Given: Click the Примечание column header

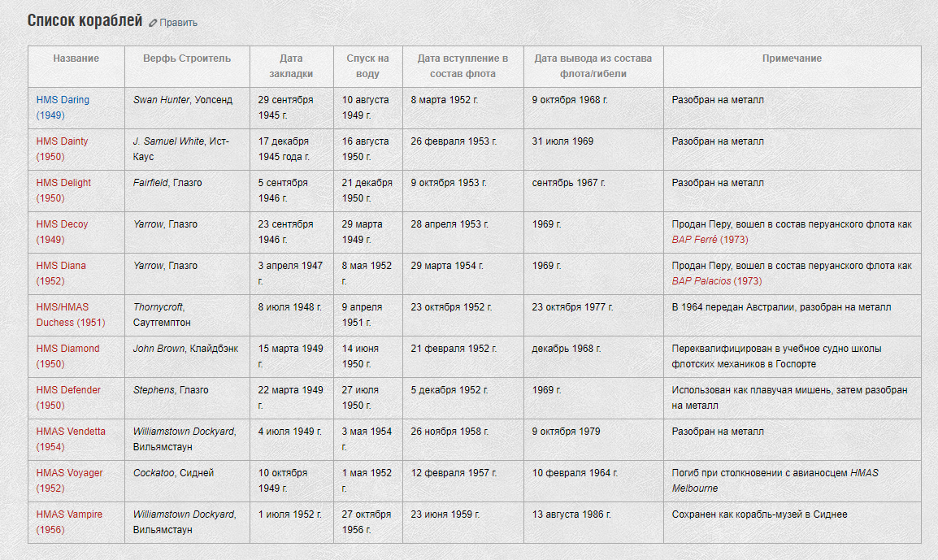Looking at the screenshot, I should [792, 67].
